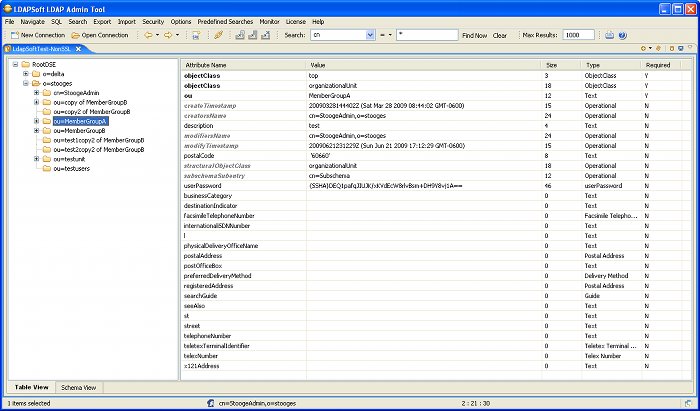
Task: Click the New Connection toolbar button
Action: pyautogui.click(x=36, y=35)
